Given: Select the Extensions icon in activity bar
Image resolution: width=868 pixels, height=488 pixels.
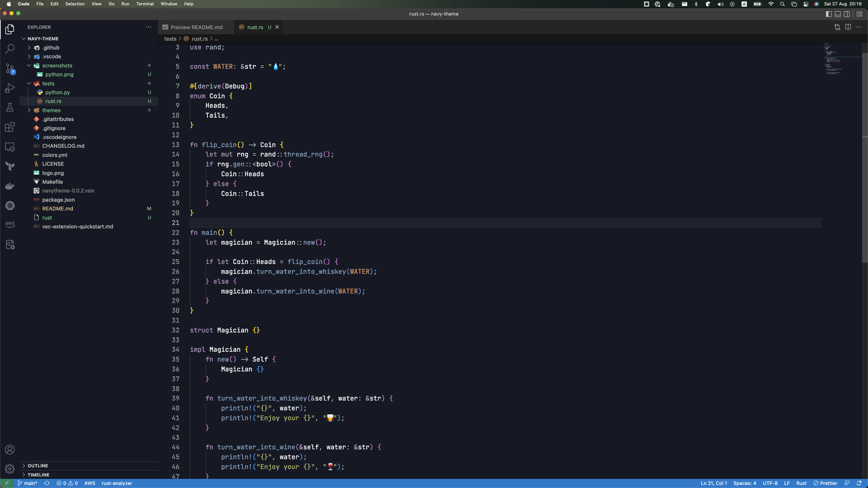Looking at the screenshot, I should pyautogui.click(x=10, y=127).
